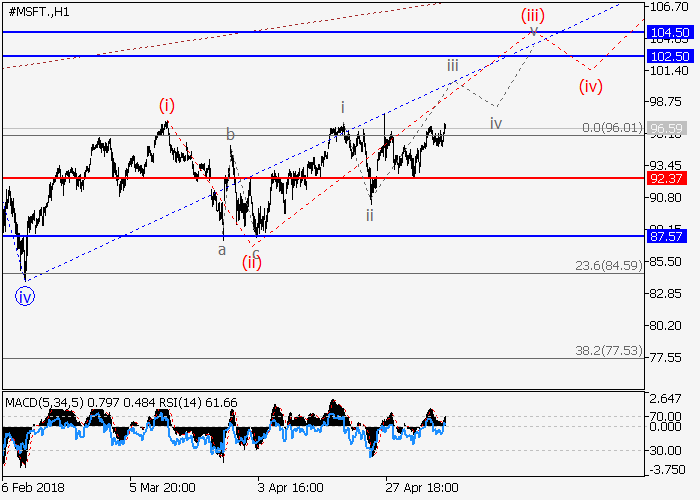Screen dimensions: 700x500
Task: Click the circled blue iv wave marker
Action: coord(24,295)
